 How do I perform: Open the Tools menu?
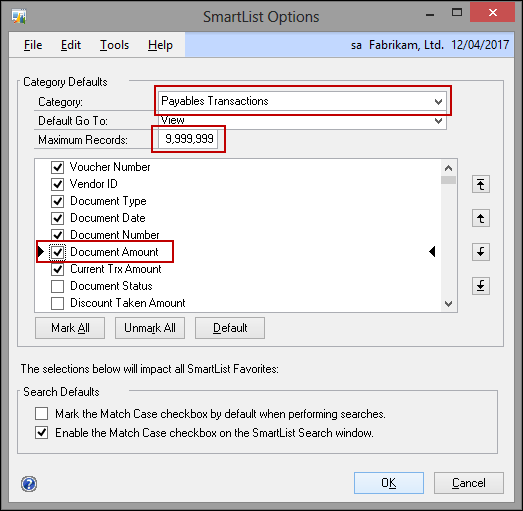114,45
